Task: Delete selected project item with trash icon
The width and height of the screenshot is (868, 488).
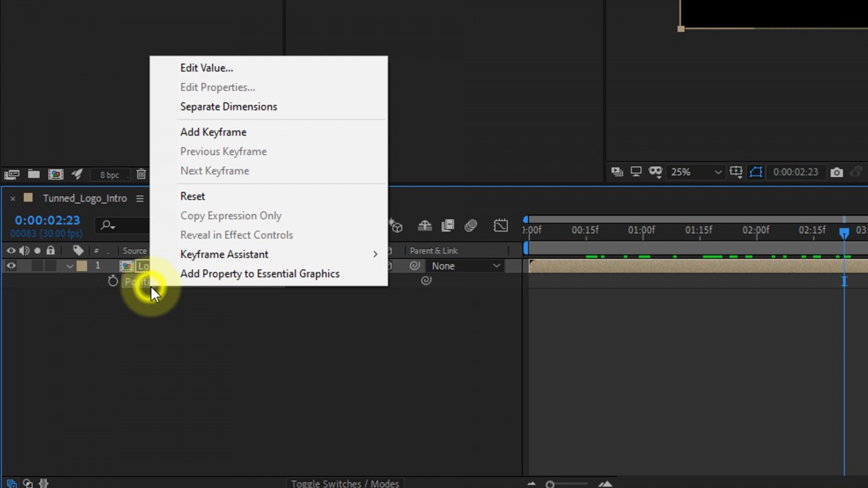Action: (x=141, y=174)
